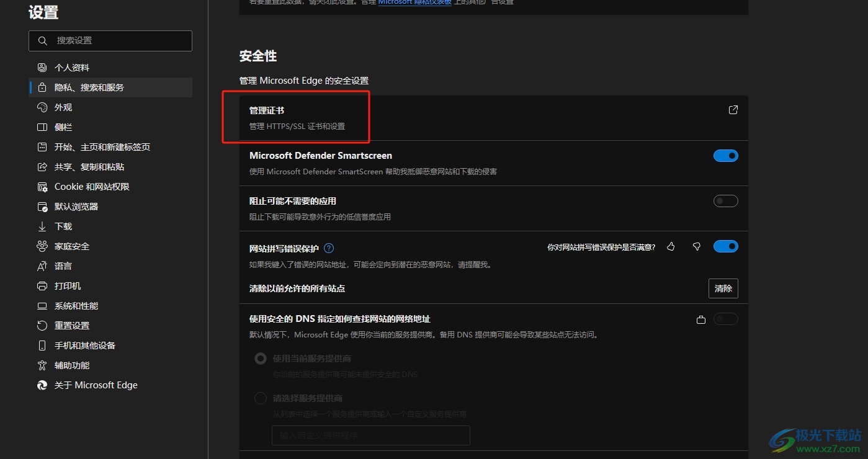The width and height of the screenshot is (868, 459).
Task: Go to the Cookie 和网站权限 settings page
Action: coord(110,187)
